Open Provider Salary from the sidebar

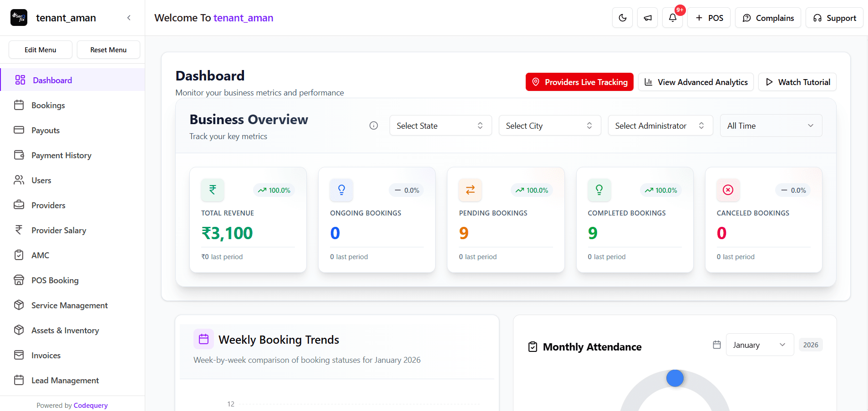58,230
